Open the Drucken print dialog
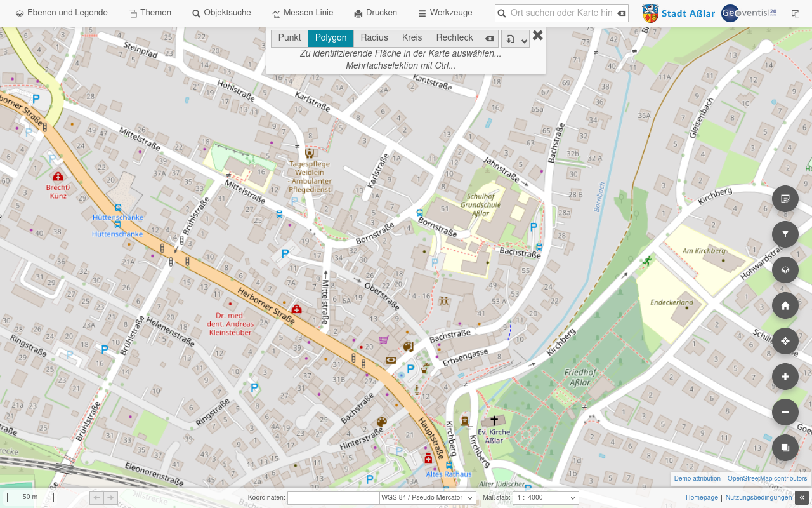The height and width of the screenshot is (508, 812). [376, 13]
